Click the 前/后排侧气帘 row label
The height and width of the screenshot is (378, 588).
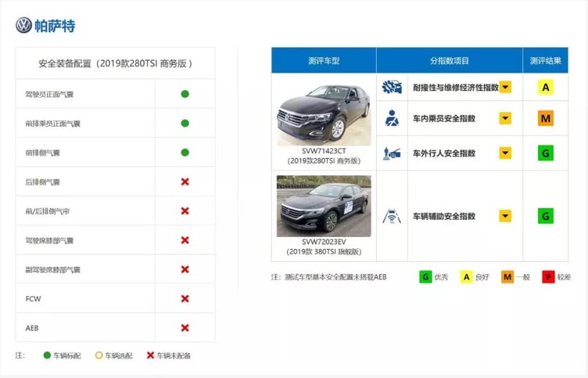(x=47, y=211)
